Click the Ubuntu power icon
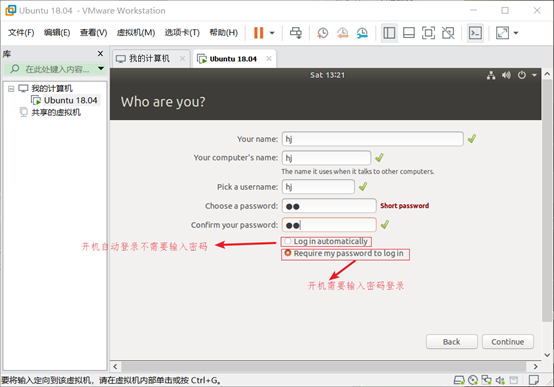The image size is (554, 387). (521, 75)
